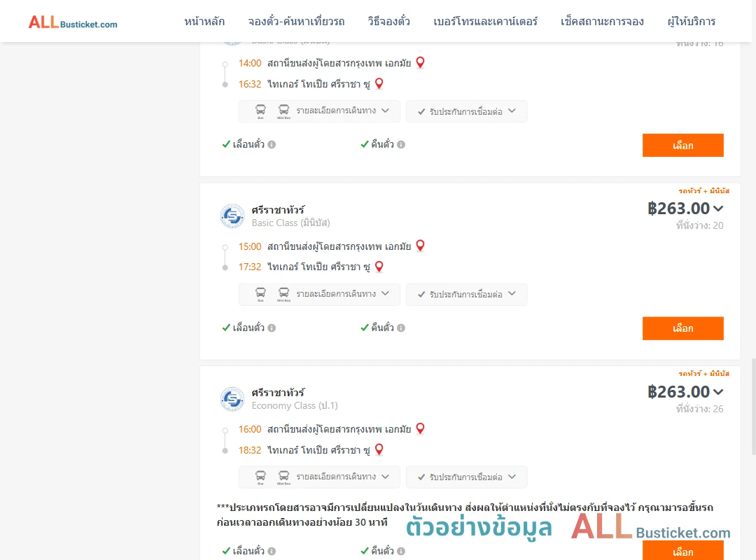Expand price ฿263.00 of 15:00 trip

coord(685,209)
